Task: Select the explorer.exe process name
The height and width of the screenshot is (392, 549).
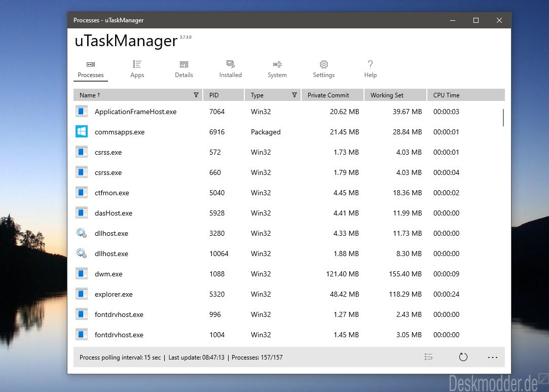Action: click(114, 294)
